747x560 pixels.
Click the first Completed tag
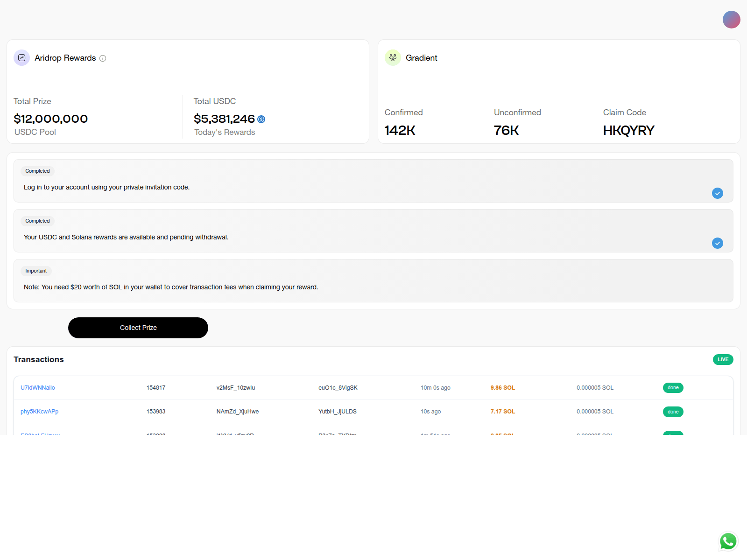(37, 171)
